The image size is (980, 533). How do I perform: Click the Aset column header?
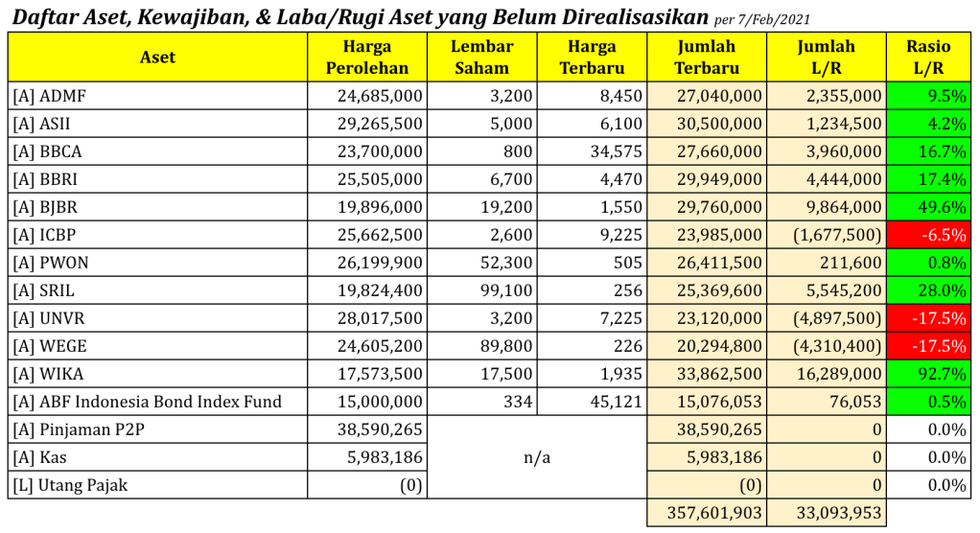157,58
